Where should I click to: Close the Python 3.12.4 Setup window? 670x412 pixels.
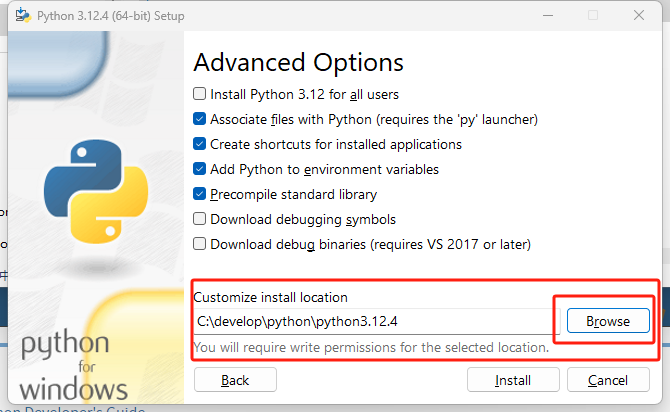(638, 16)
